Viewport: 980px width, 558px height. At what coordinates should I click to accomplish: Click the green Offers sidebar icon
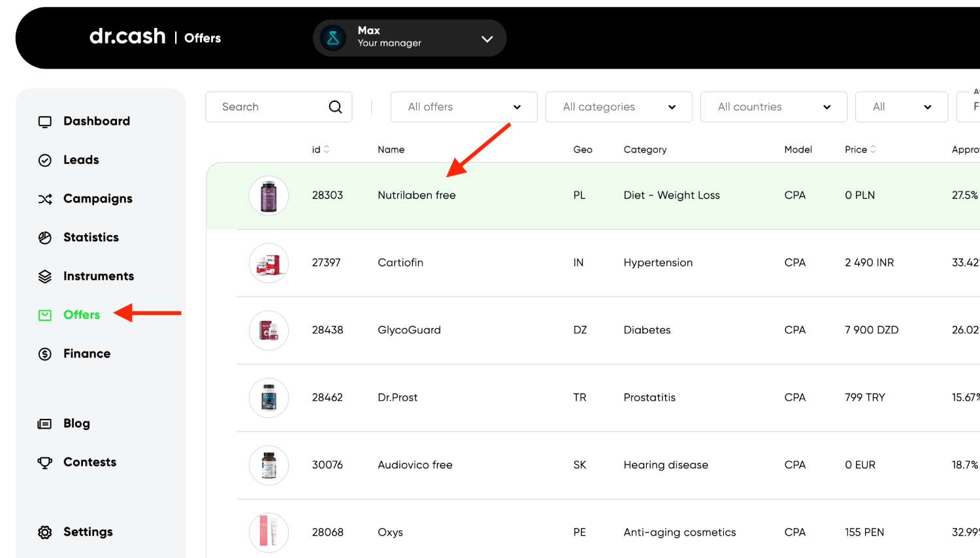click(x=45, y=316)
